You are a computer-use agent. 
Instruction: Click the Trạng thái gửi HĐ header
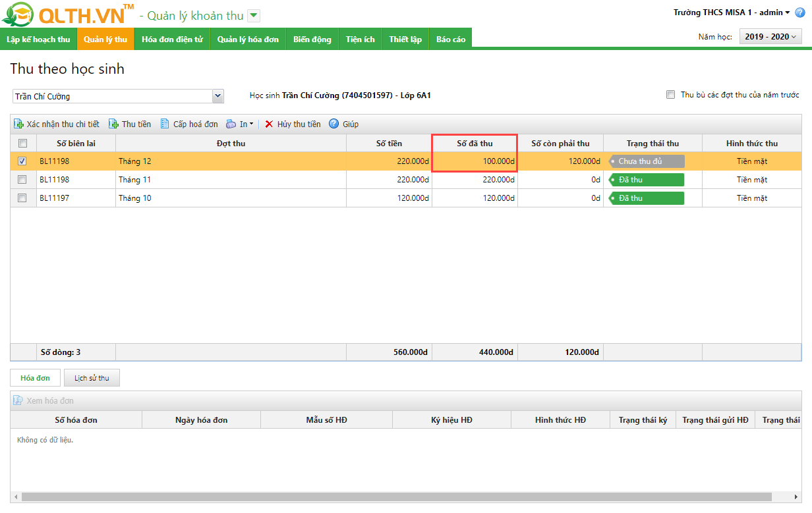click(715, 420)
